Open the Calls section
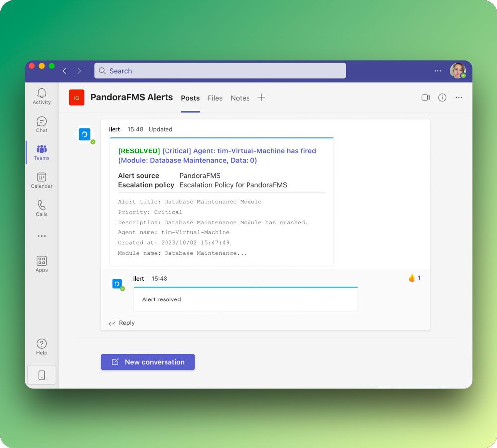Viewport: 497px width, 448px height. [x=42, y=208]
